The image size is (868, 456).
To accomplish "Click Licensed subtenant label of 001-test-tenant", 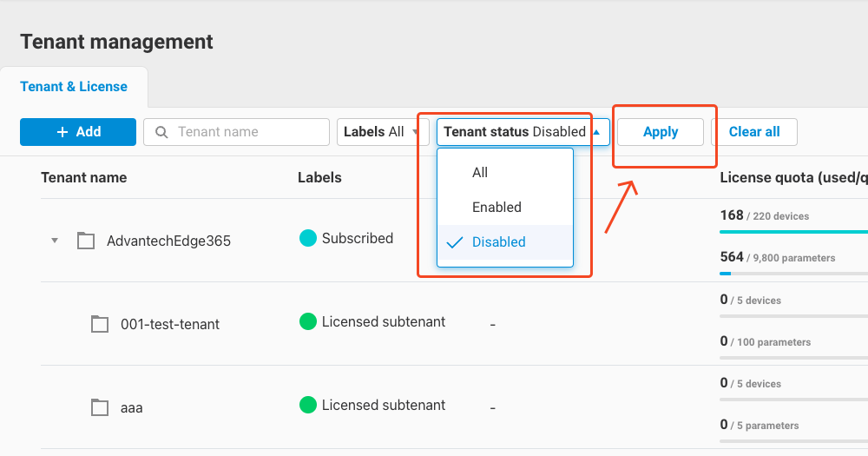I will (x=384, y=322).
